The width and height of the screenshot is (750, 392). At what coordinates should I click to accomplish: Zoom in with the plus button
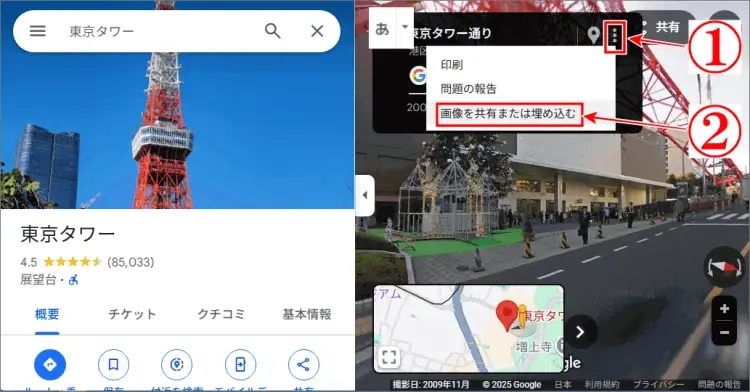(725, 308)
